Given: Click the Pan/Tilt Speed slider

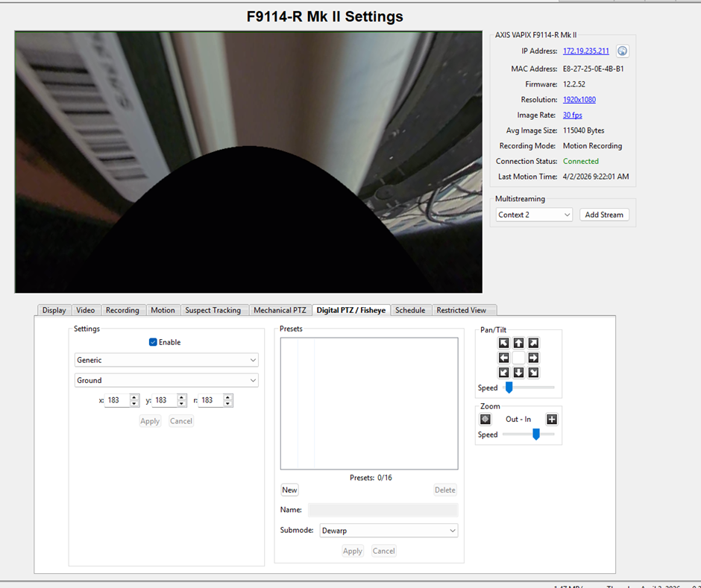Looking at the screenshot, I should (528, 388).
